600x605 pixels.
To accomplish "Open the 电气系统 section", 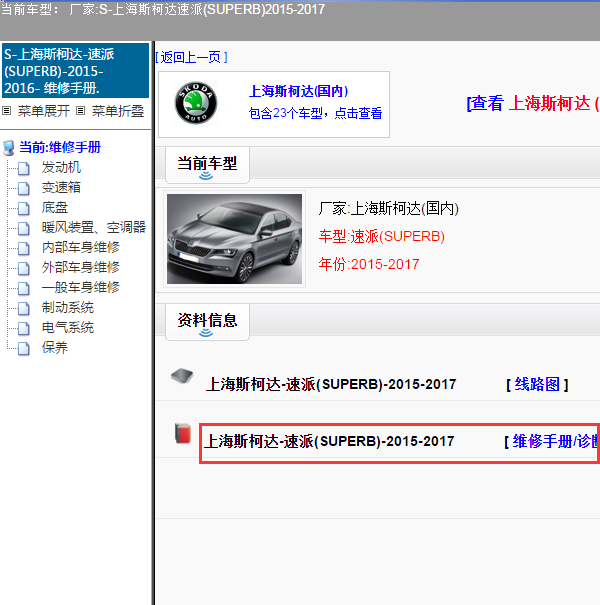I will (68, 328).
